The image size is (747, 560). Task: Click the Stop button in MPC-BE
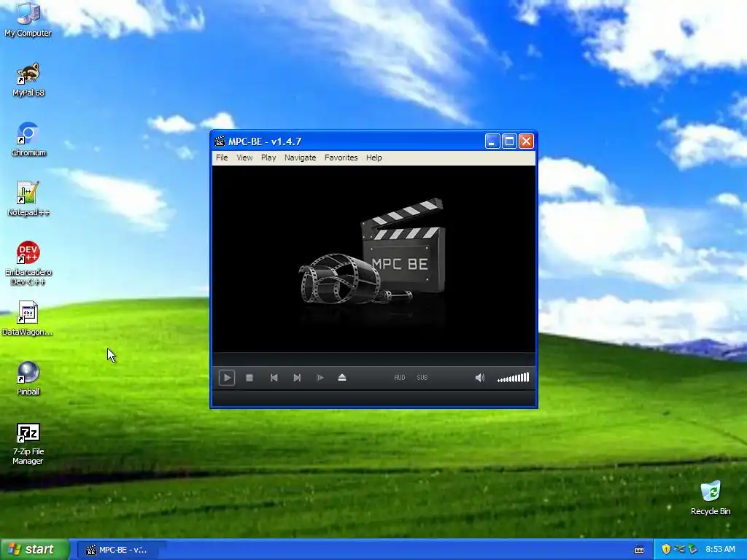coord(249,378)
